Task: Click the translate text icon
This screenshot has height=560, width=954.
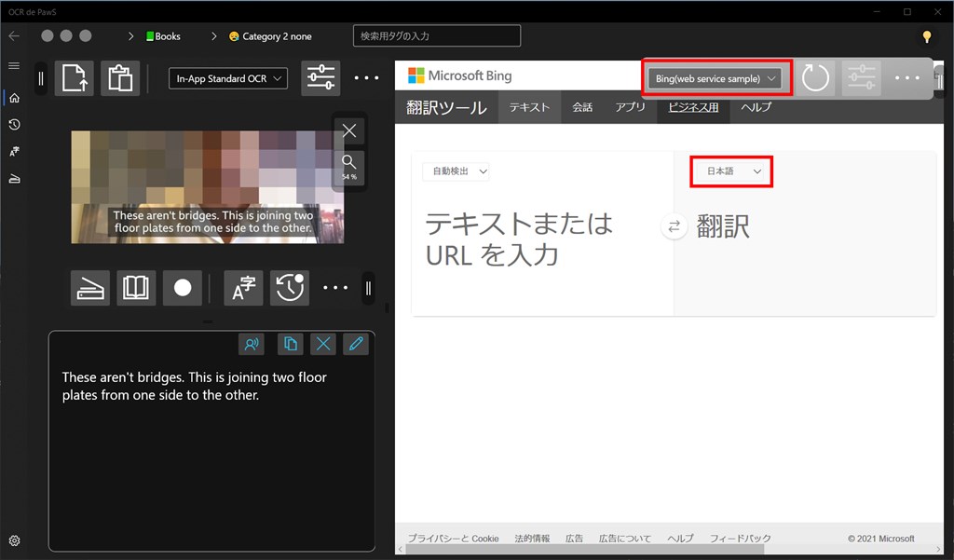Action: point(243,288)
